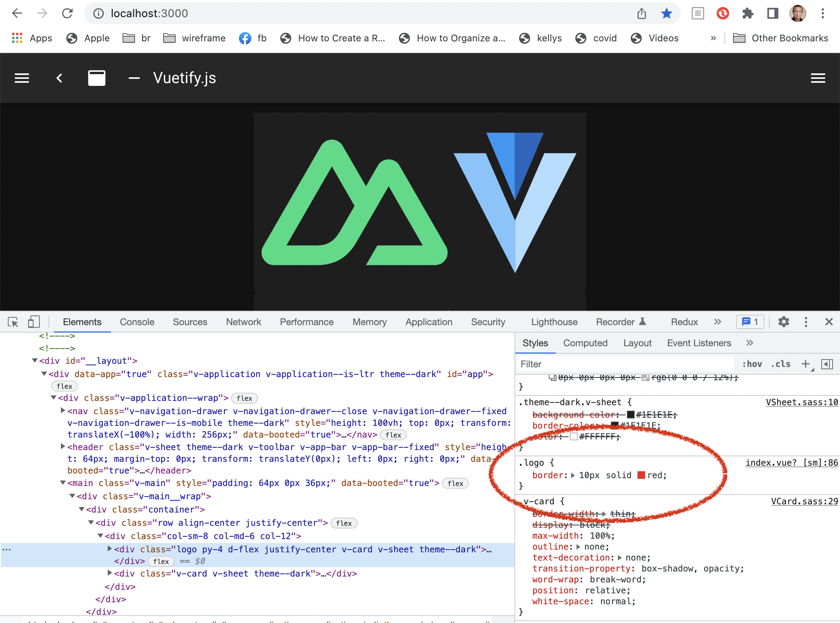Open the VCard.sass:29 source link
The width and height of the screenshot is (840, 623).
coord(804,501)
